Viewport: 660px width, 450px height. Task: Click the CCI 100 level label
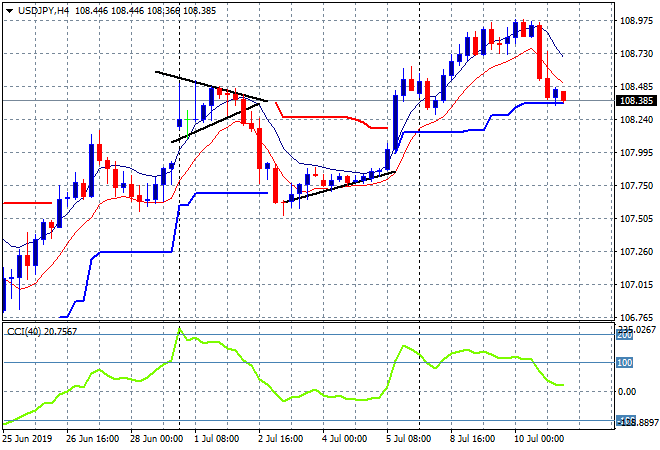click(x=625, y=362)
